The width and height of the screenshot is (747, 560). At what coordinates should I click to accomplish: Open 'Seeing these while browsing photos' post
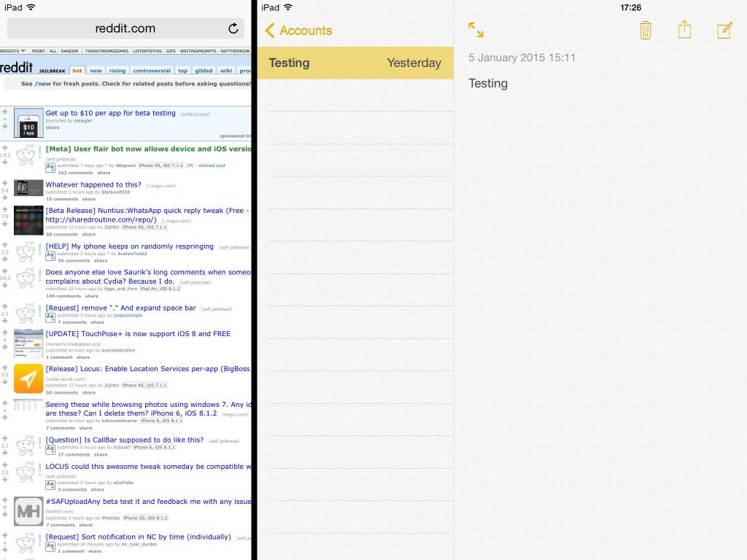pos(147,409)
